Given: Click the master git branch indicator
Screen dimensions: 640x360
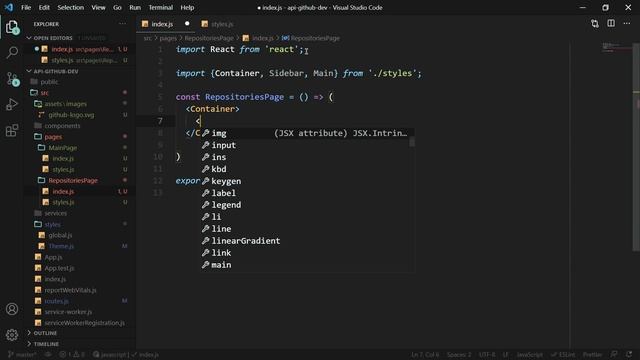Looking at the screenshot, I should pos(22,355).
